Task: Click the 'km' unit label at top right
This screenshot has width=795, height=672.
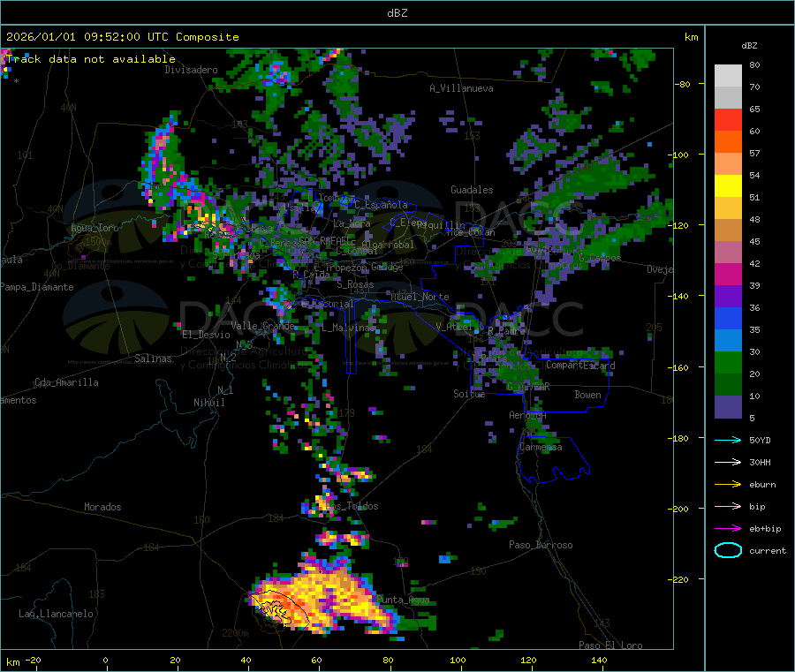Action: point(692,37)
